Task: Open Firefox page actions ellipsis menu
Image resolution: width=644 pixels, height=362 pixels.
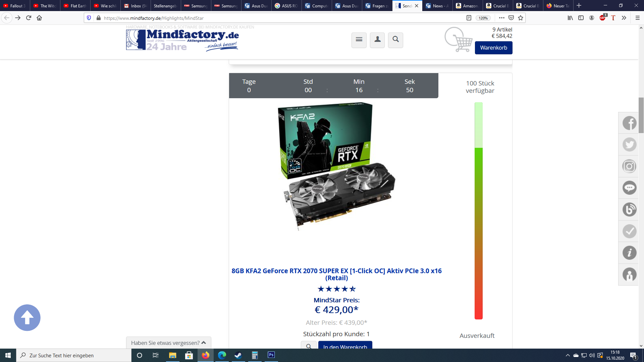Action: click(x=501, y=18)
